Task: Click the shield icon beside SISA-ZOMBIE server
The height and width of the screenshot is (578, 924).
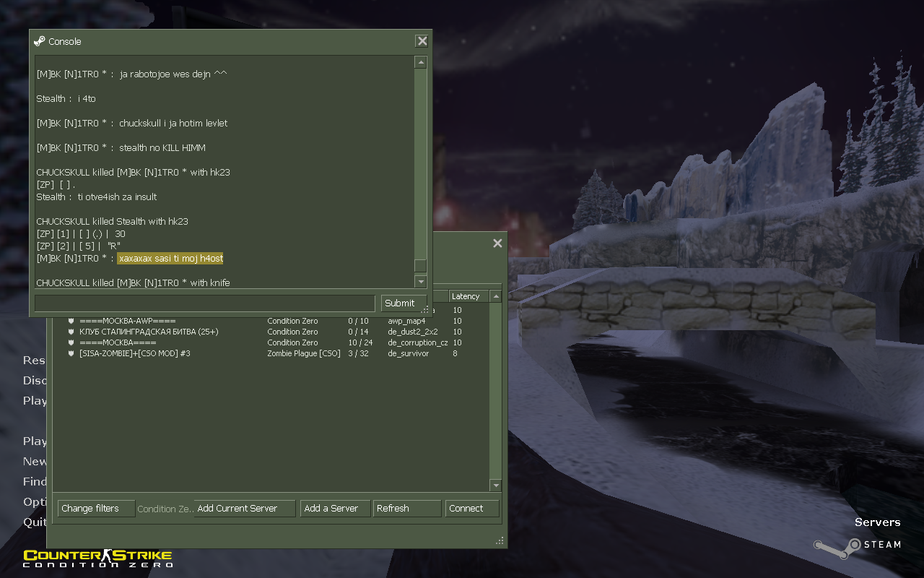Action: click(71, 353)
